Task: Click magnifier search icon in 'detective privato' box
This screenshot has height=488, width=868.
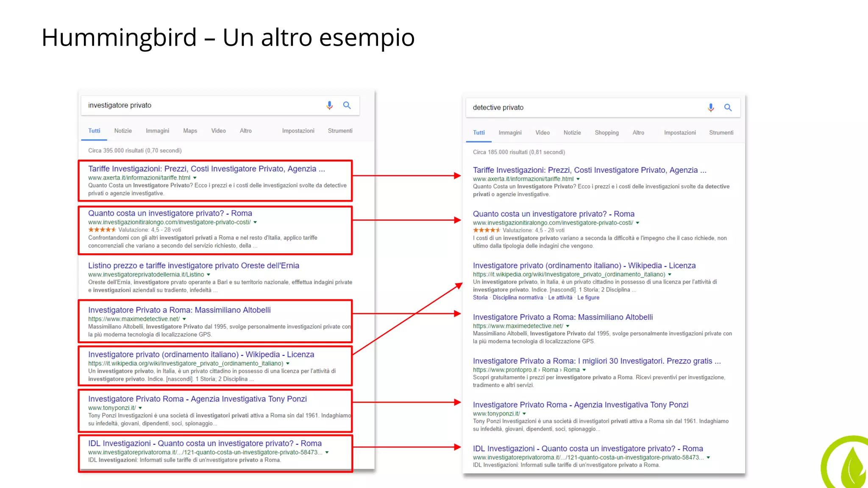Action: click(x=728, y=108)
